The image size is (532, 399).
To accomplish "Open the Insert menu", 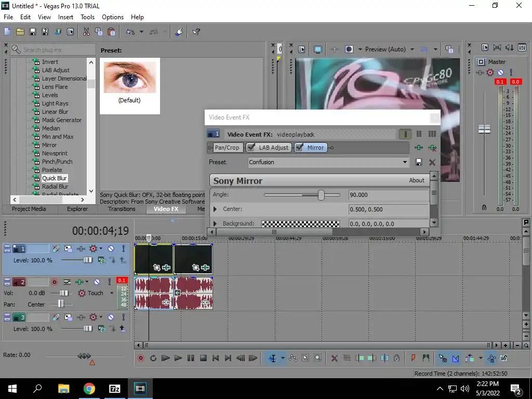I will tap(65, 17).
